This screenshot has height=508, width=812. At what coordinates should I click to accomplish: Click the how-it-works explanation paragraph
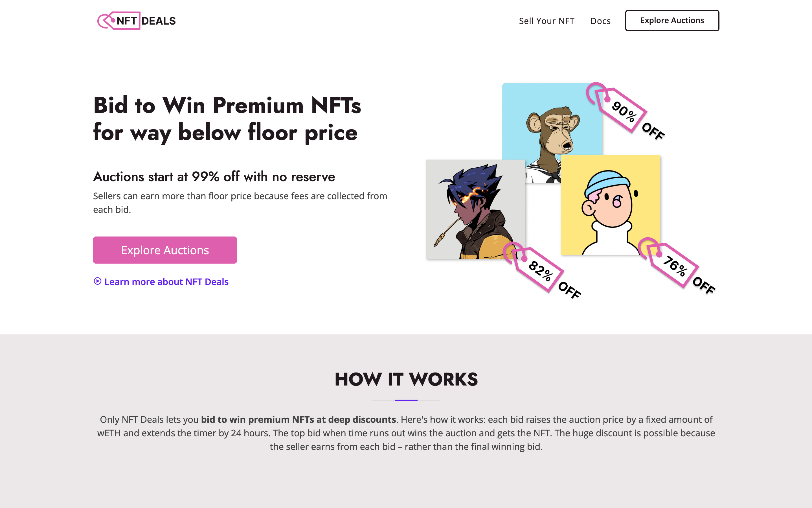tap(406, 433)
